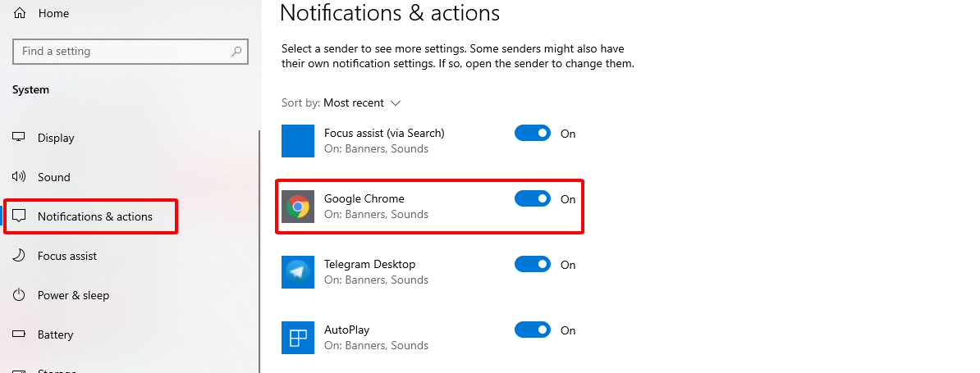Open the Sort by Most recent dropdown

(x=363, y=103)
